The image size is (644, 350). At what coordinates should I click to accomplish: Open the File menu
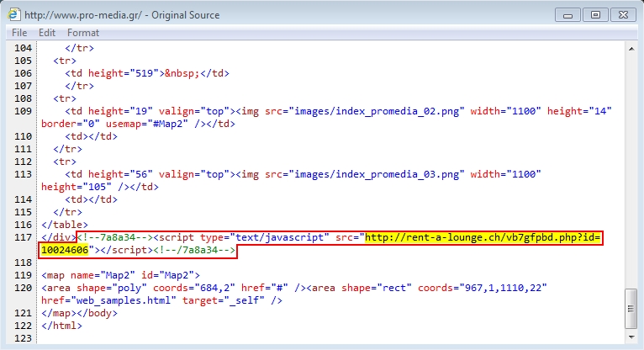point(19,33)
